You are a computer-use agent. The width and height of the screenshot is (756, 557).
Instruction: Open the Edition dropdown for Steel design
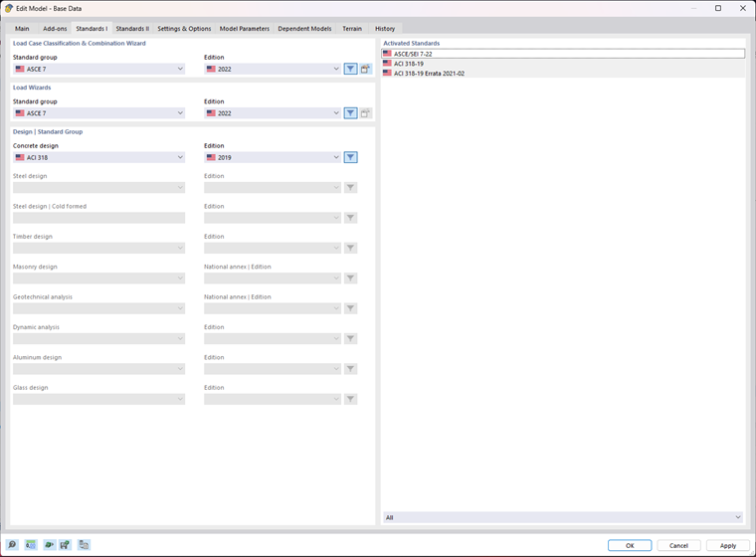tap(273, 188)
